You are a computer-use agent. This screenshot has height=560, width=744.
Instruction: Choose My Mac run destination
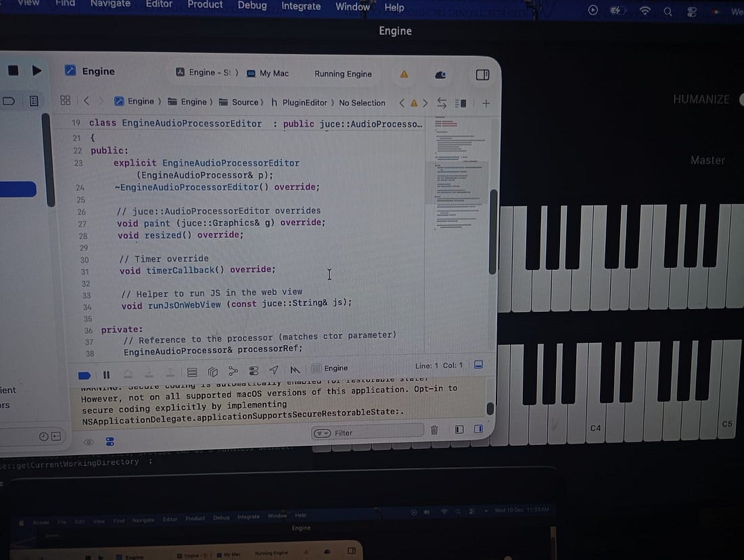[268, 74]
